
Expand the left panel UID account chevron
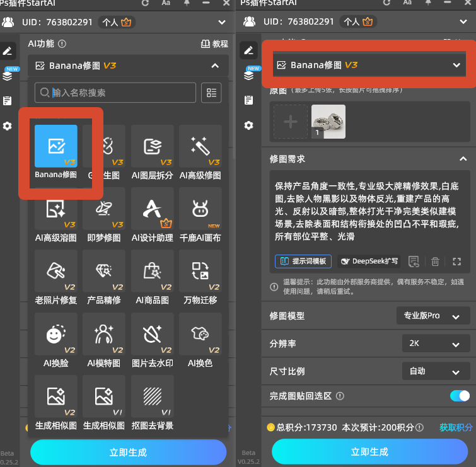click(x=222, y=22)
